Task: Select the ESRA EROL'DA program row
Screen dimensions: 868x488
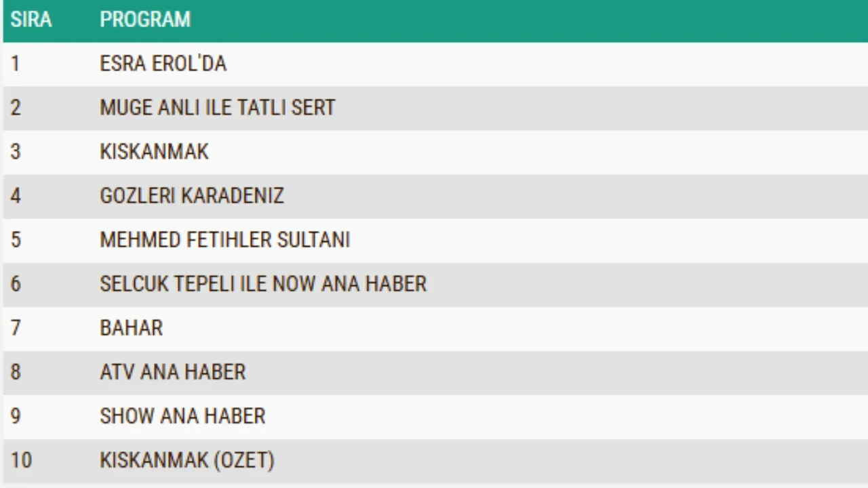Action: pyautogui.click(x=163, y=64)
